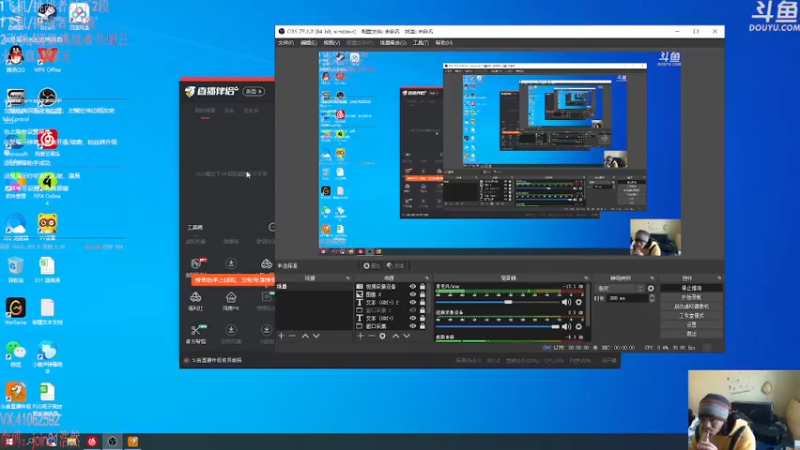Open transition properties gear icon
Screen dimensions: 800x450
[651, 288]
